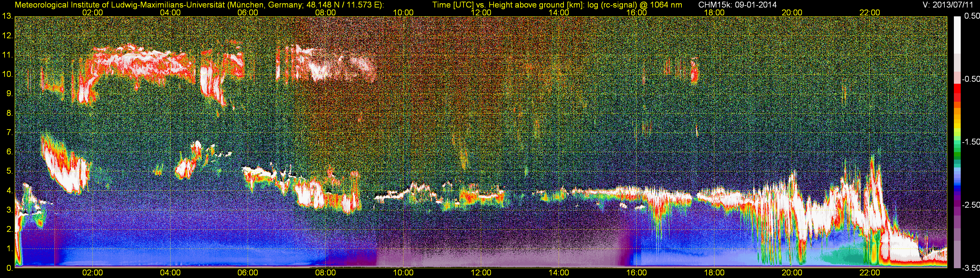Click the 1 km height axis label

[9, 248]
